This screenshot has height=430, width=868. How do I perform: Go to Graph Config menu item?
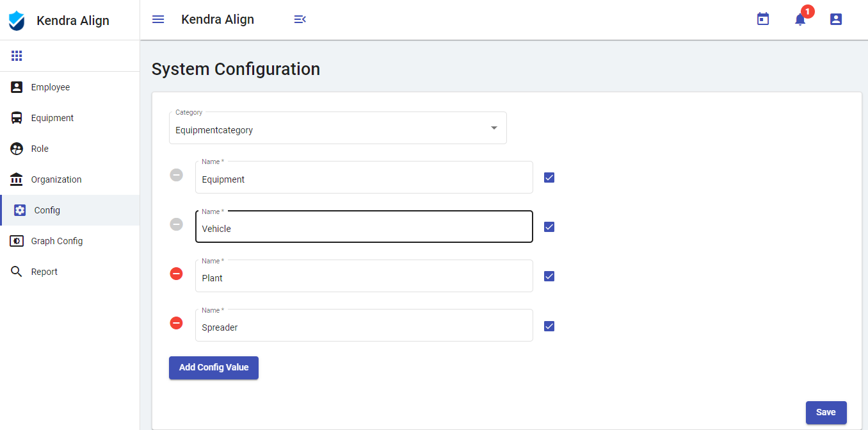70,241
